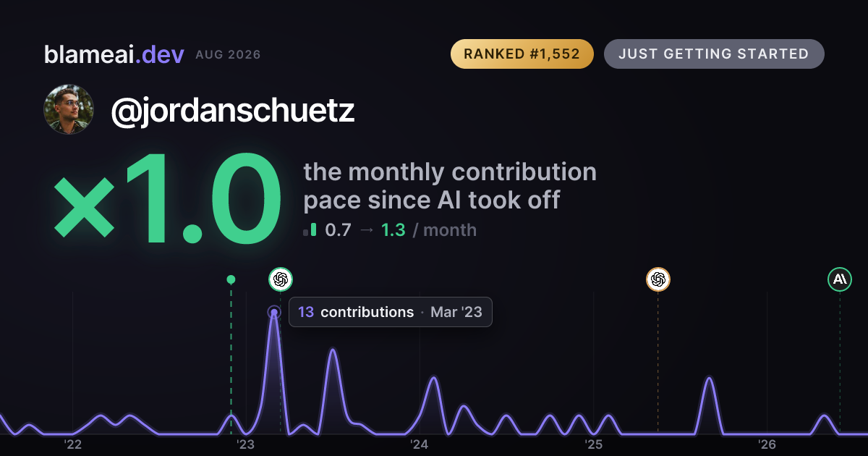Click the '25 axis label
The width and height of the screenshot is (868, 456).
pyautogui.click(x=594, y=444)
